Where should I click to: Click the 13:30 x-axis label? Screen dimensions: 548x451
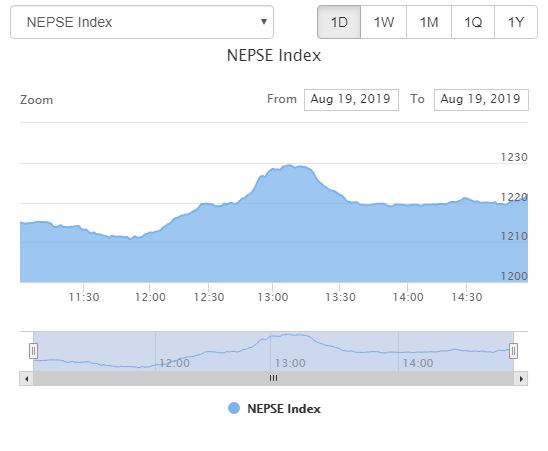point(340,297)
